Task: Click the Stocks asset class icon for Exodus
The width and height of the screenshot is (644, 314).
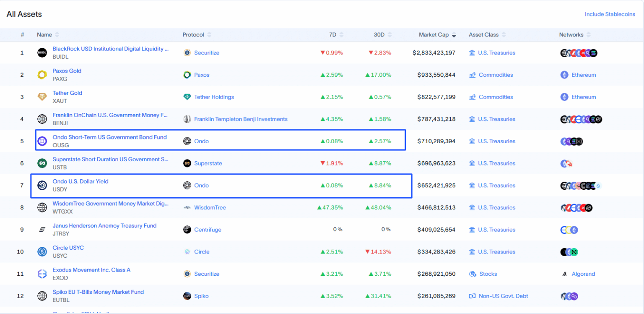Action: coord(472,274)
